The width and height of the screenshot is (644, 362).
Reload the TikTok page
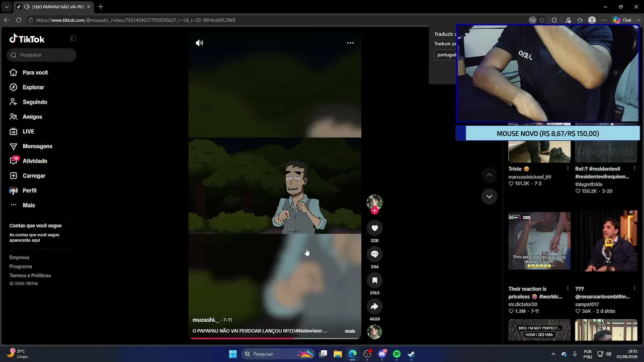[x=19, y=20]
